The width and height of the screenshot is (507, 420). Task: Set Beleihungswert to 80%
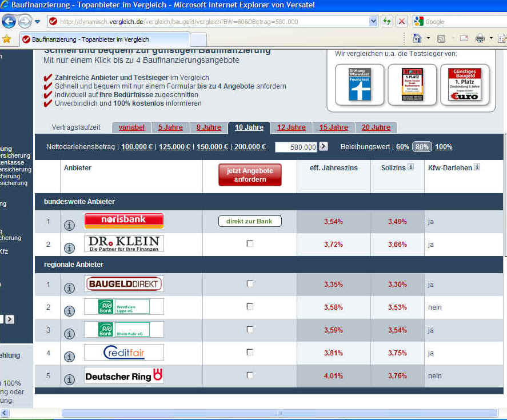[x=422, y=147]
